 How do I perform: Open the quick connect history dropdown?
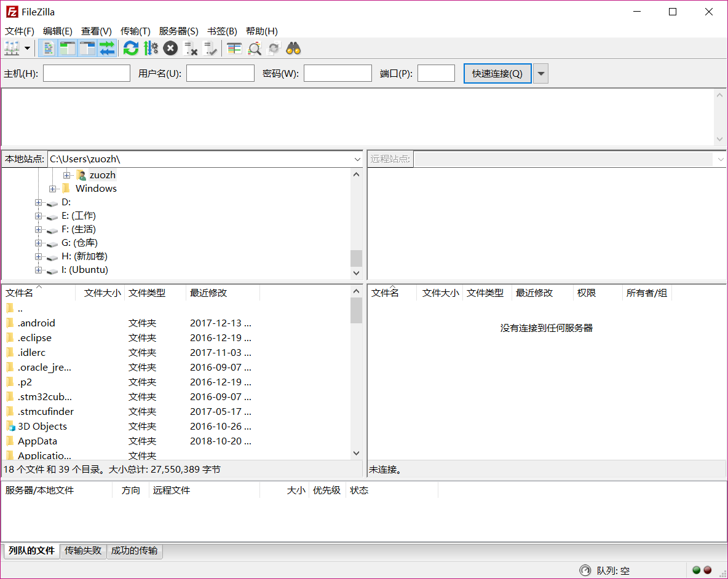pyautogui.click(x=540, y=73)
